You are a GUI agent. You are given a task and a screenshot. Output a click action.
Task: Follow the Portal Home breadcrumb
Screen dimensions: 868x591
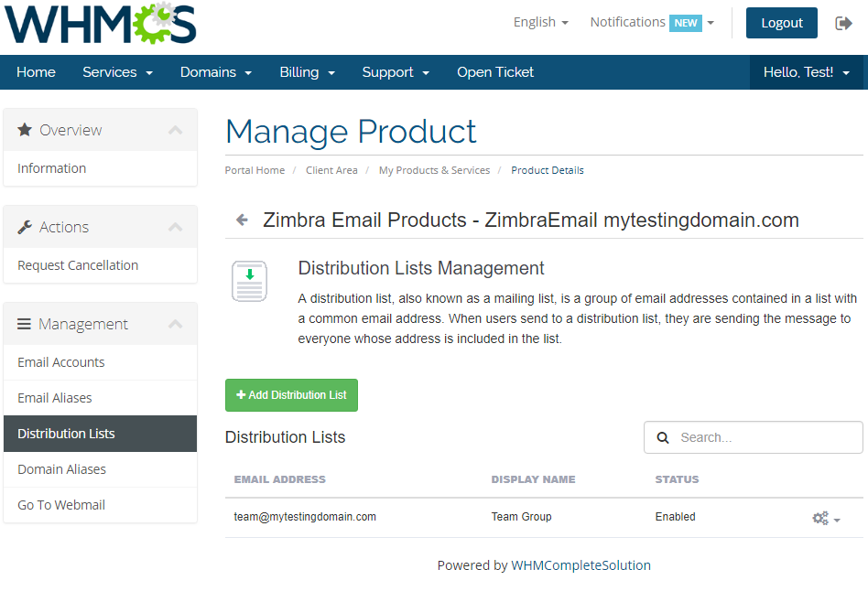point(255,170)
